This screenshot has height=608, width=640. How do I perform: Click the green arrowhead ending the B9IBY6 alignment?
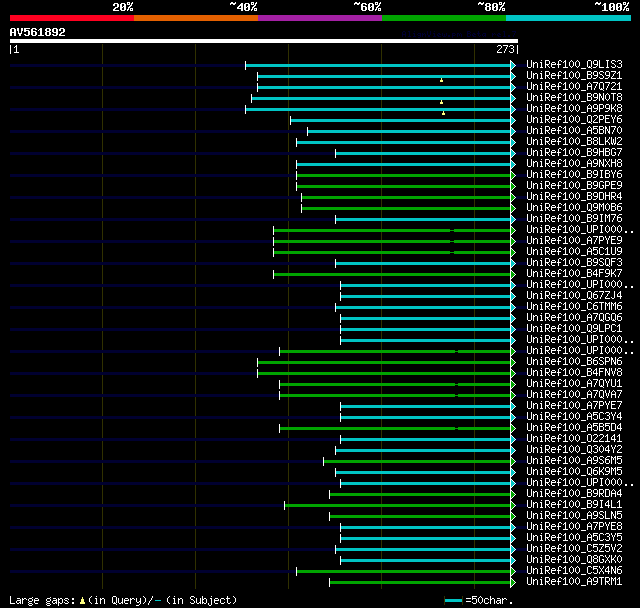[513, 175]
